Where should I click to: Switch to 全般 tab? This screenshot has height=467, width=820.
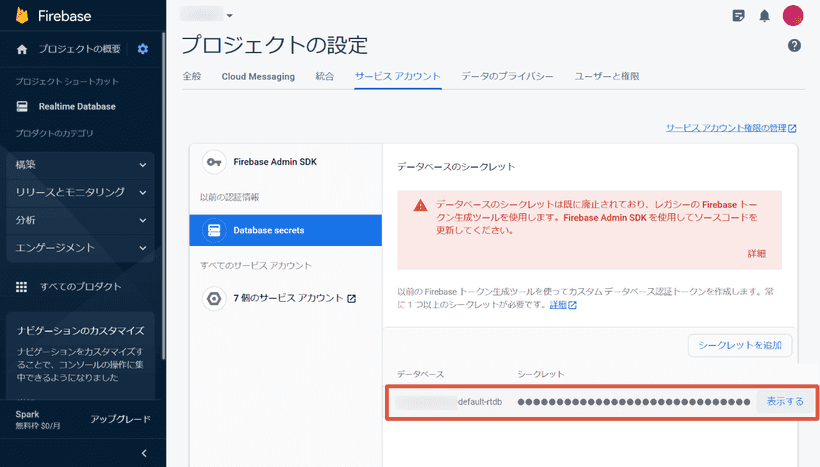[x=192, y=76]
